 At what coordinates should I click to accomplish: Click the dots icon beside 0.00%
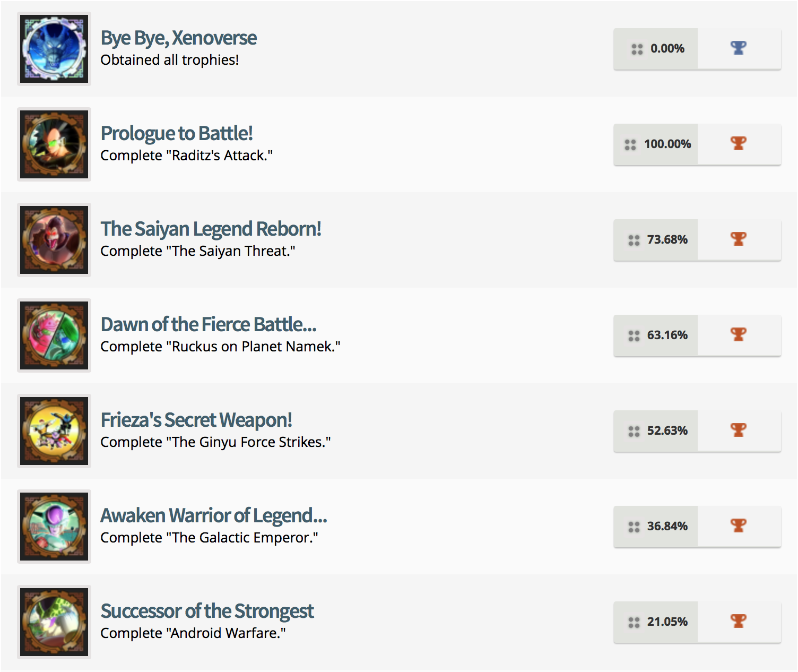coord(637,49)
